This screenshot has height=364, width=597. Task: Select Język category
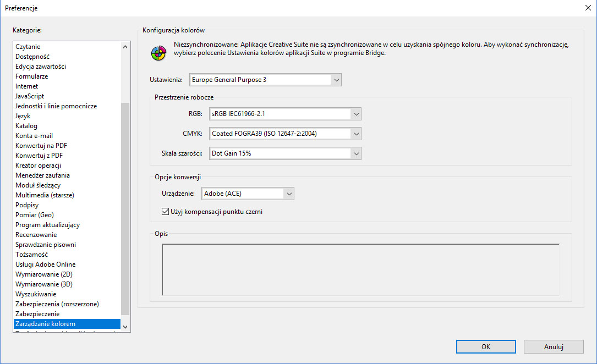click(67, 115)
